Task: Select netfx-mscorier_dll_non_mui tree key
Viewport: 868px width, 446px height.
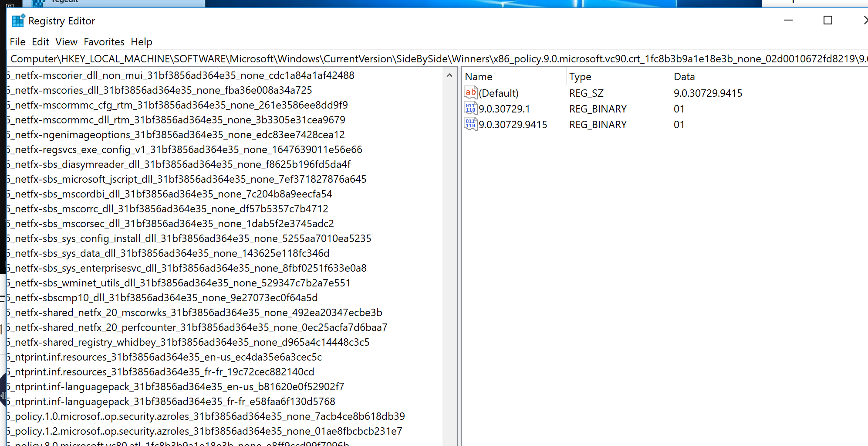Action: [x=181, y=75]
